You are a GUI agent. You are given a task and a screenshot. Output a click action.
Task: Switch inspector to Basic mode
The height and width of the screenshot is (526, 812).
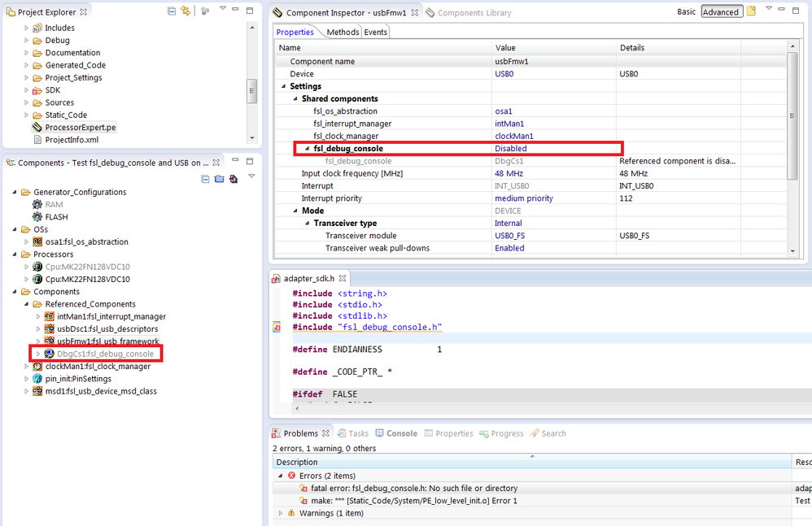point(687,11)
